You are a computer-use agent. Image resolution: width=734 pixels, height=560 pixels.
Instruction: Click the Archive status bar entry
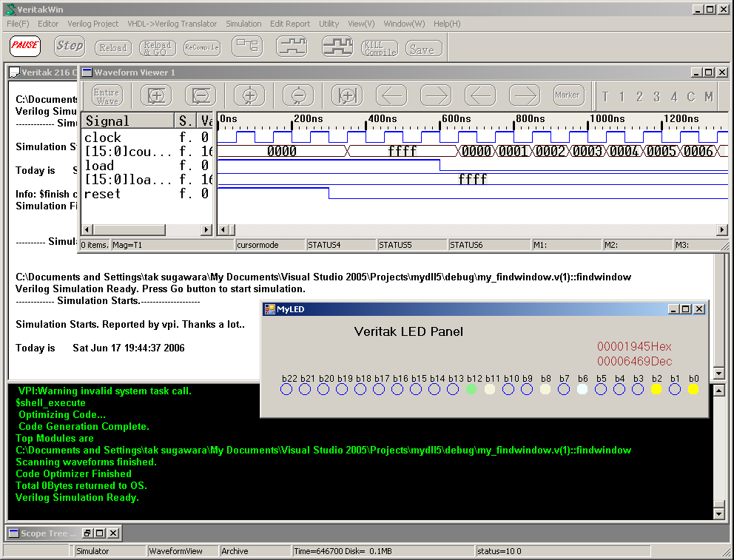point(255,551)
